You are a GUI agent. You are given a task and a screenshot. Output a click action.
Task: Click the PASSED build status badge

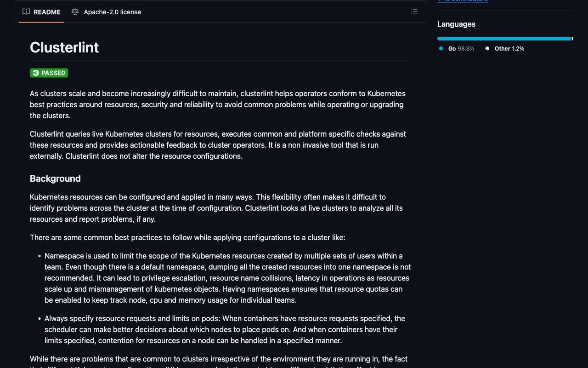click(x=49, y=73)
